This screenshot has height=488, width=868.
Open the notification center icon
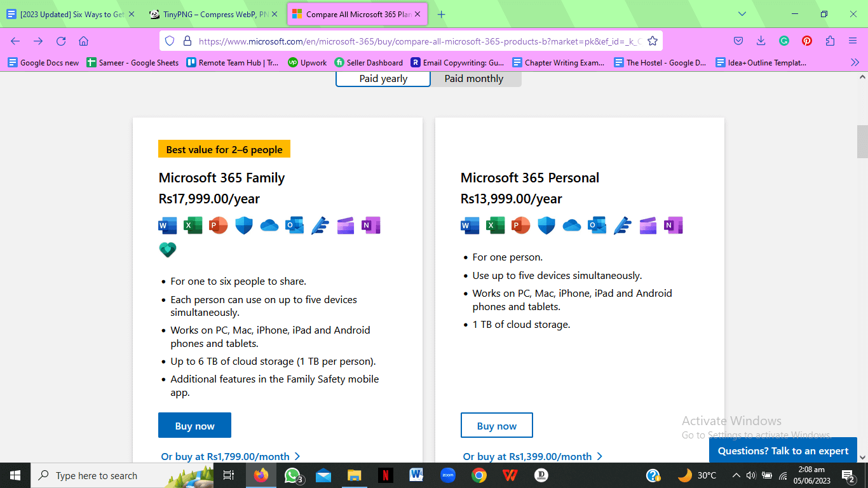(848, 475)
